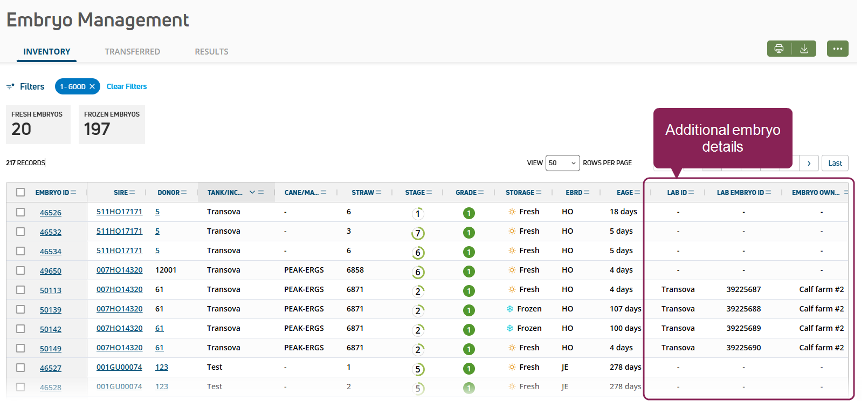868x407 pixels.
Task: Open the STORAGE column menu icon
Action: pyautogui.click(x=539, y=192)
